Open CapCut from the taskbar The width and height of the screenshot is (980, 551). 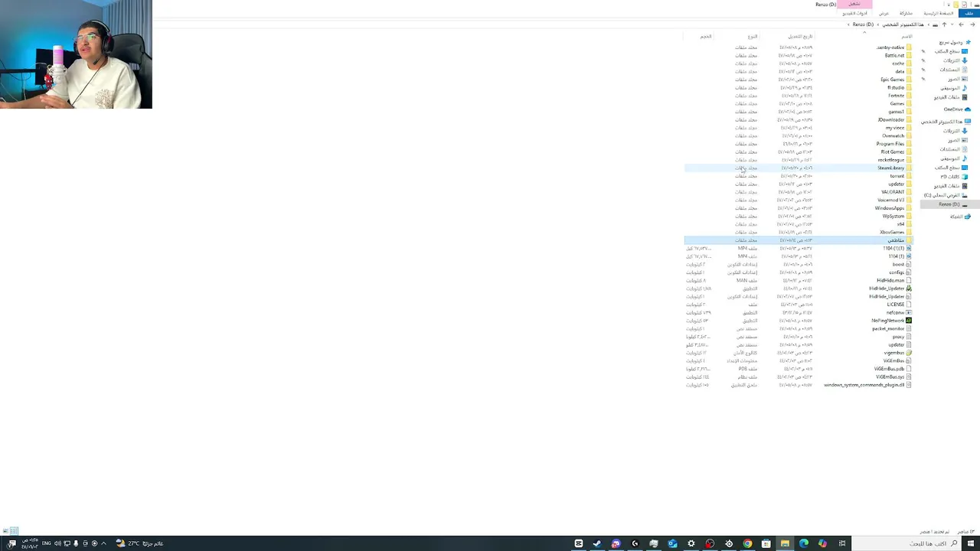(x=579, y=543)
